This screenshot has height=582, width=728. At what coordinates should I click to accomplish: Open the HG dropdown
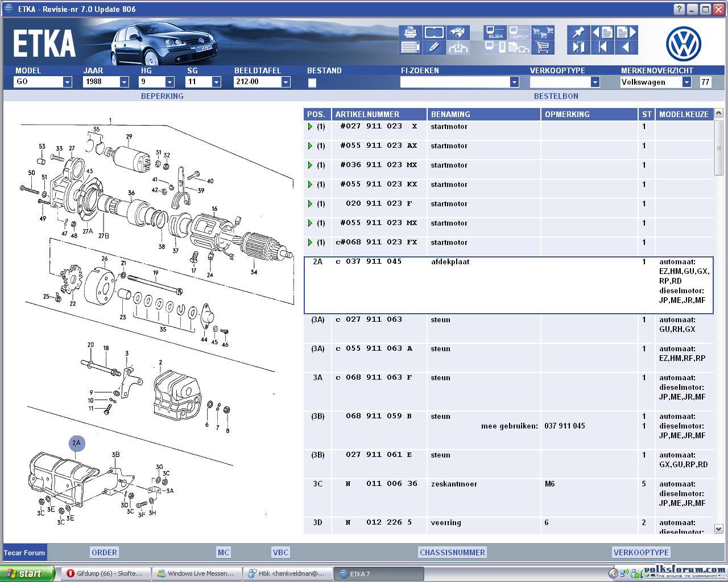[169, 82]
